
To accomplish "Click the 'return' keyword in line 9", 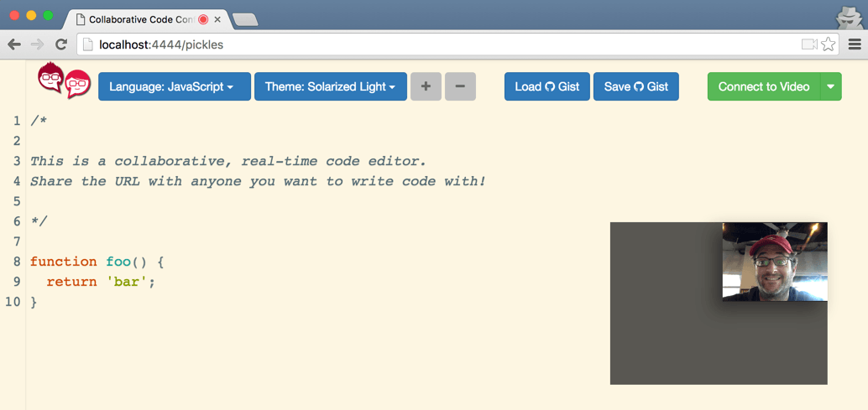I will pyautogui.click(x=71, y=282).
